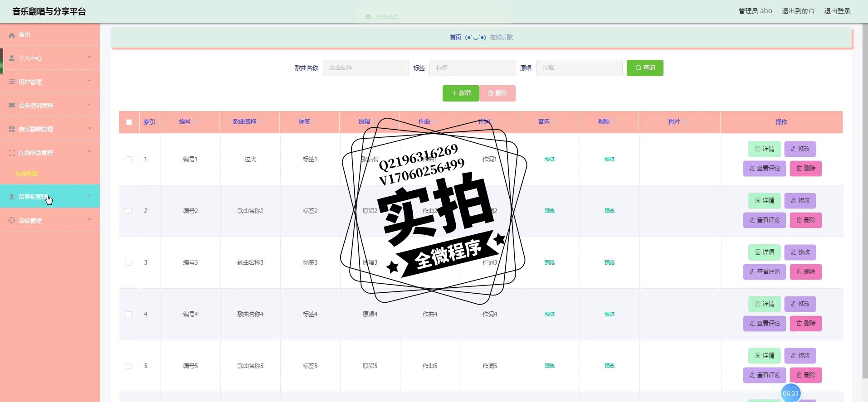Click 查看评论 for row 3
The width and height of the screenshot is (868, 402).
(x=764, y=272)
